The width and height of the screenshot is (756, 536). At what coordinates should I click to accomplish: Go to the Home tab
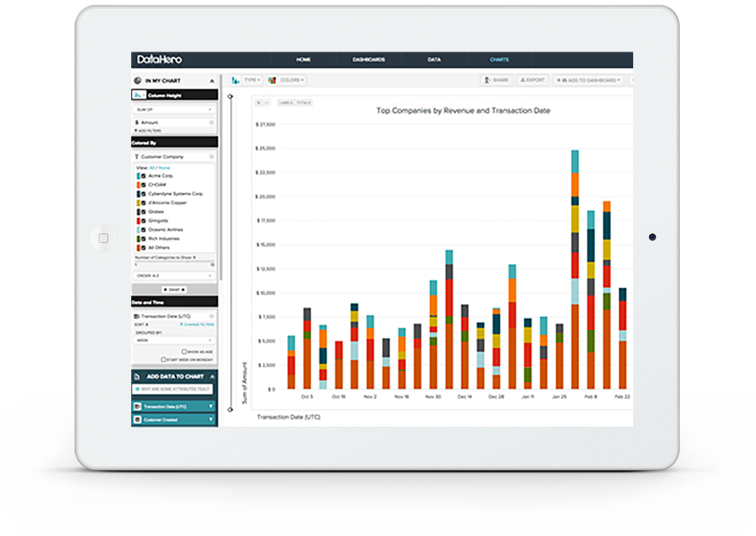pos(304,60)
